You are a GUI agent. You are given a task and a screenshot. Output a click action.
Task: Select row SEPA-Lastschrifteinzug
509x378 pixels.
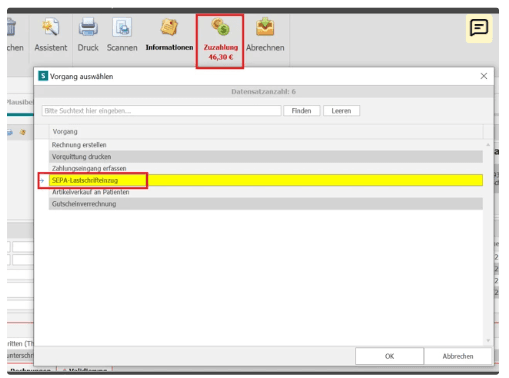click(x=266, y=180)
